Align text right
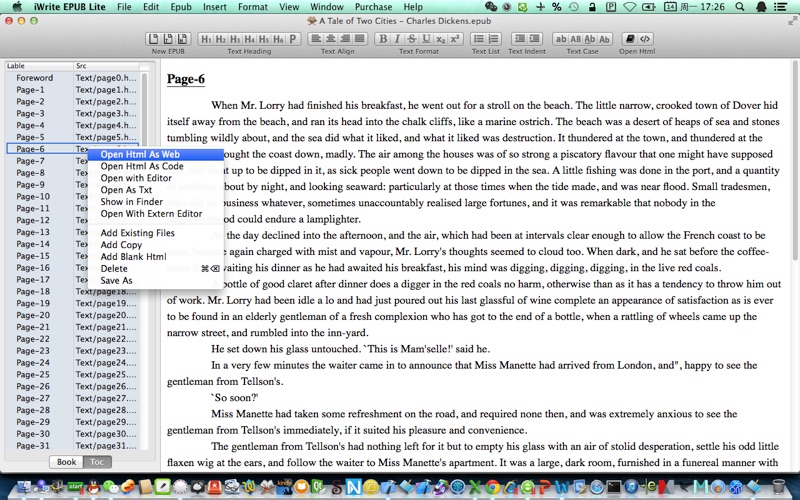The width and height of the screenshot is (800, 500). [x=345, y=39]
